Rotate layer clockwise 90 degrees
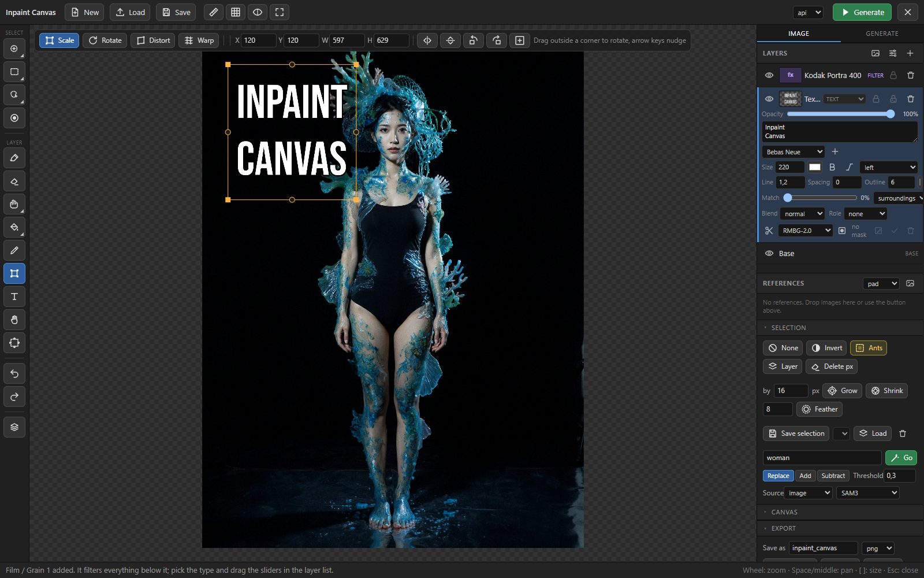 tap(497, 40)
